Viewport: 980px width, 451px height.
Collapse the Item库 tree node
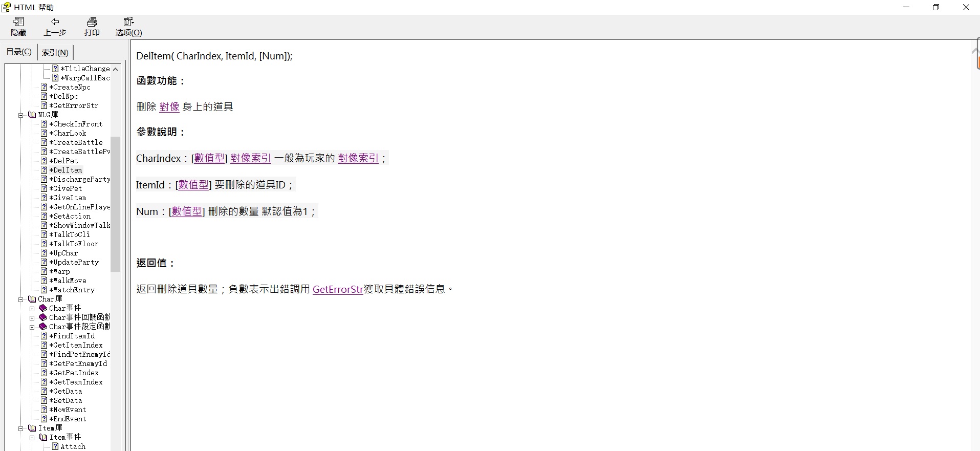click(x=21, y=428)
